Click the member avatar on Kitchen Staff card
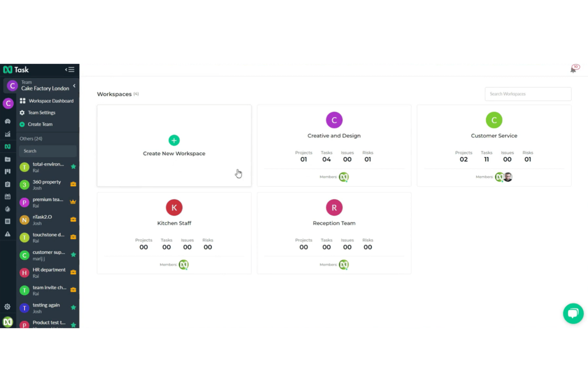The height and width of the screenshot is (392, 588). [x=184, y=265]
